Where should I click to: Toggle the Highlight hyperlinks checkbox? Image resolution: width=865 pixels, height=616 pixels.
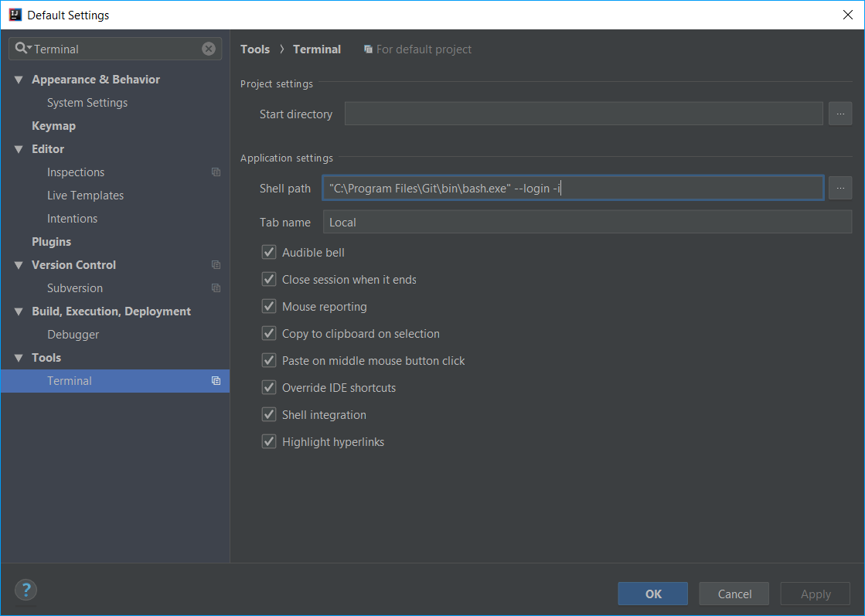269,442
